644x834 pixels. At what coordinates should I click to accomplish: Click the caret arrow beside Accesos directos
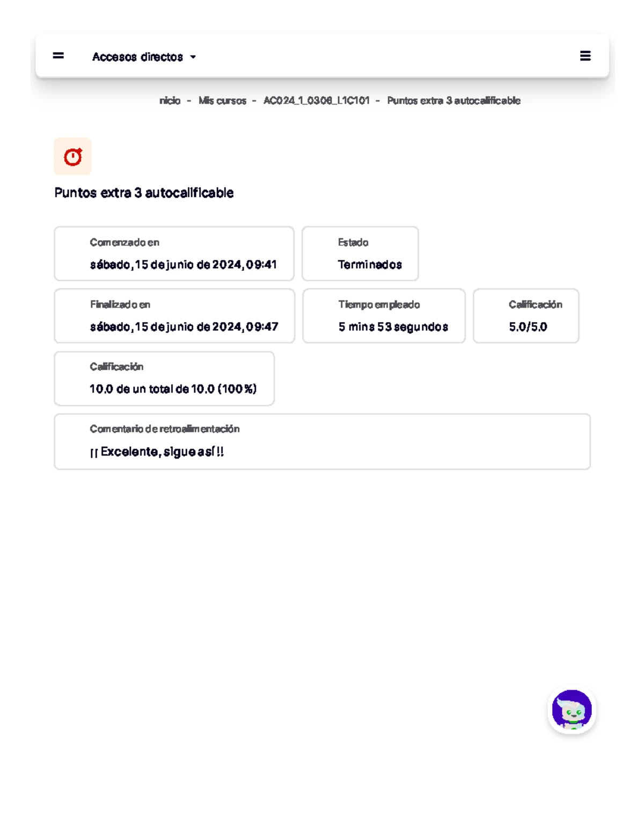(x=193, y=57)
